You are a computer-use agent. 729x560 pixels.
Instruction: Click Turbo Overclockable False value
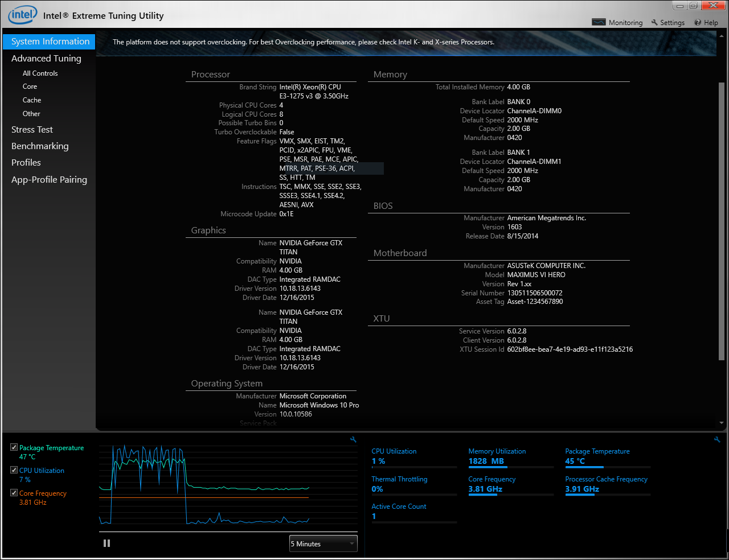coord(287,132)
